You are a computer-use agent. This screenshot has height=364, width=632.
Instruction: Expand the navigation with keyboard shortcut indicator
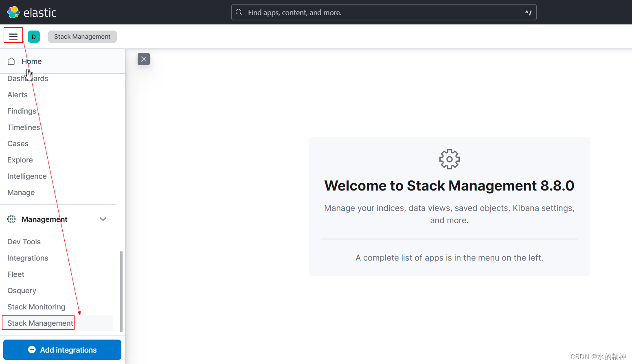(x=529, y=12)
